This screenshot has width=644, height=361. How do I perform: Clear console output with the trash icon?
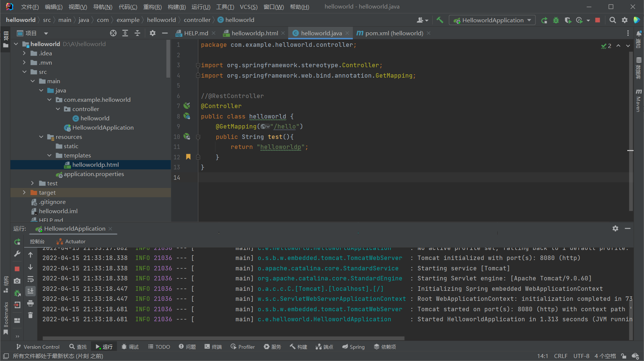tap(30, 315)
